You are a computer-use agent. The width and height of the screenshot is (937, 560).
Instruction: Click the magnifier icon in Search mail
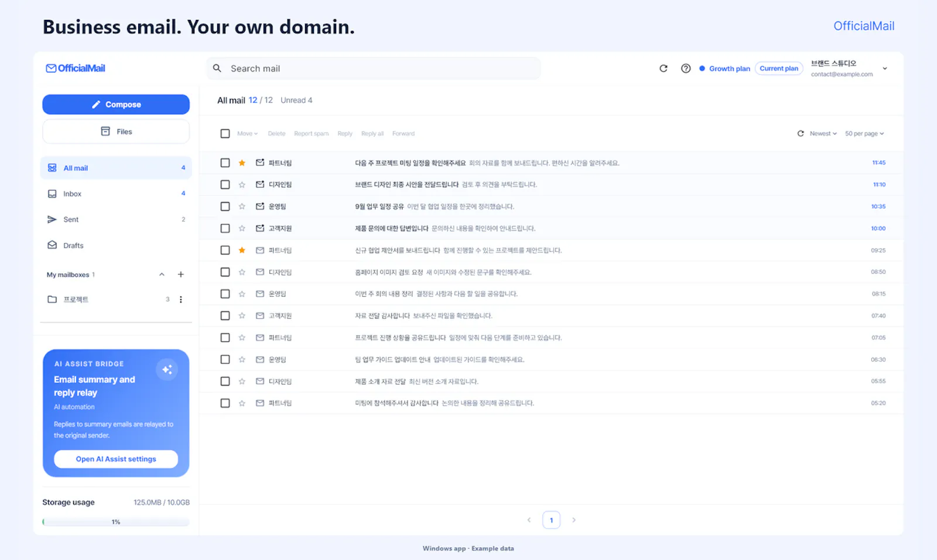(217, 68)
